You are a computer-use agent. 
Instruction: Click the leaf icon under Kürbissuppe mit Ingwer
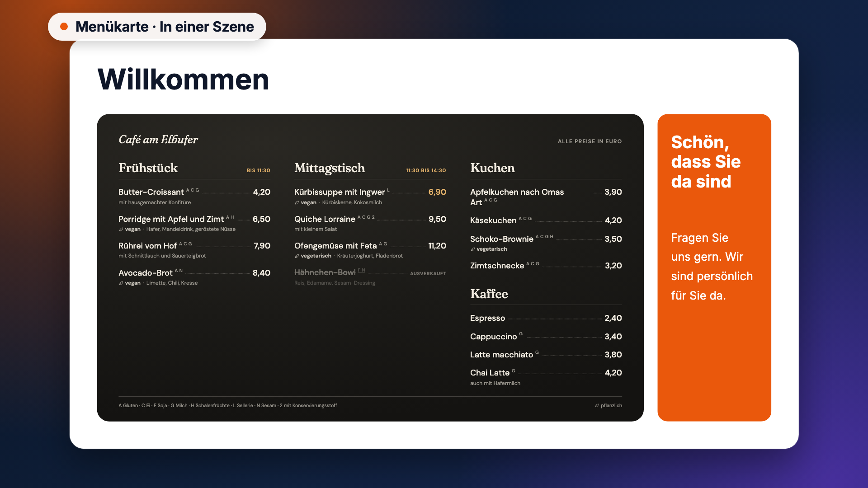click(297, 203)
